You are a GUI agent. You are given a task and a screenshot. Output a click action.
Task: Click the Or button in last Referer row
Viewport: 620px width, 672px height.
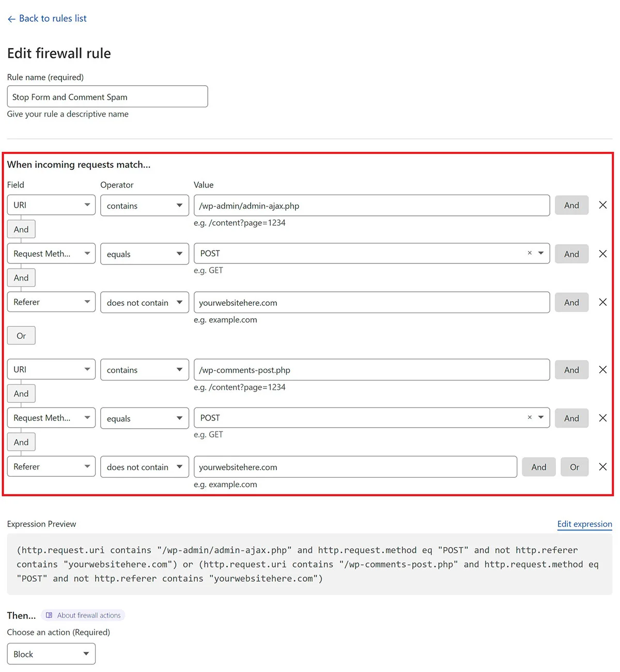pyautogui.click(x=574, y=467)
